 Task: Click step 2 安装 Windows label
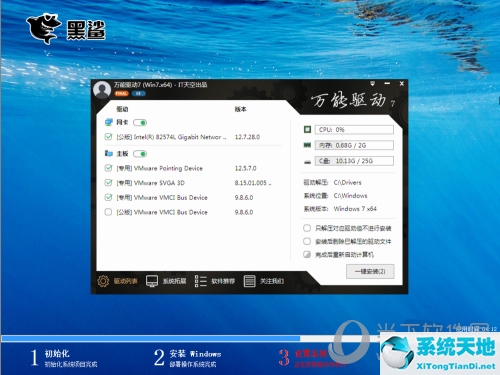tap(195, 353)
